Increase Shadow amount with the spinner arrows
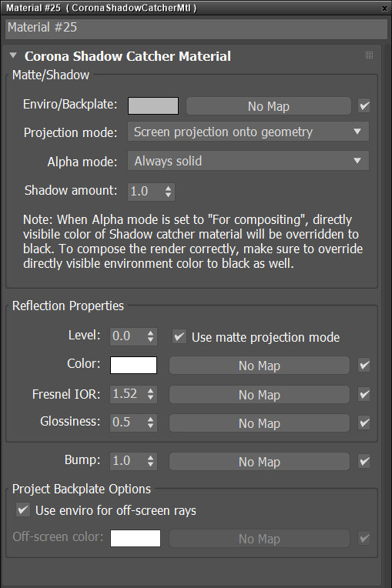The width and height of the screenshot is (392, 588). click(x=169, y=188)
